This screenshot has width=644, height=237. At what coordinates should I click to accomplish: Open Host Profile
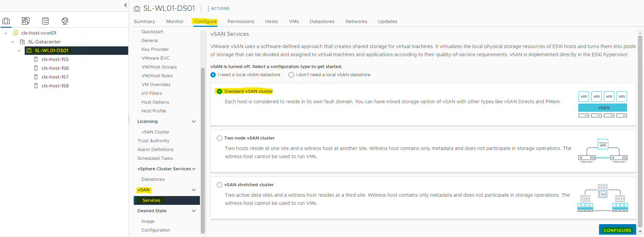click(x=154, y=111)
